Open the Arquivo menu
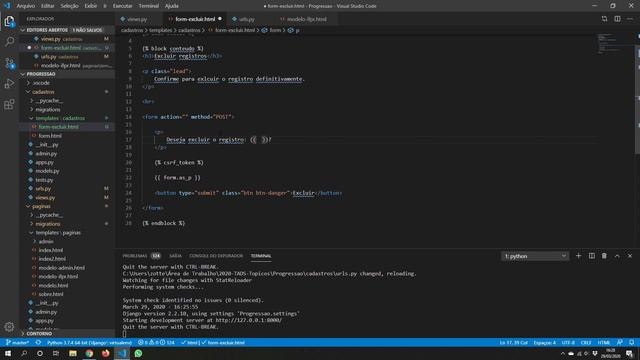The image size is (640, 360). click(25, 6)
